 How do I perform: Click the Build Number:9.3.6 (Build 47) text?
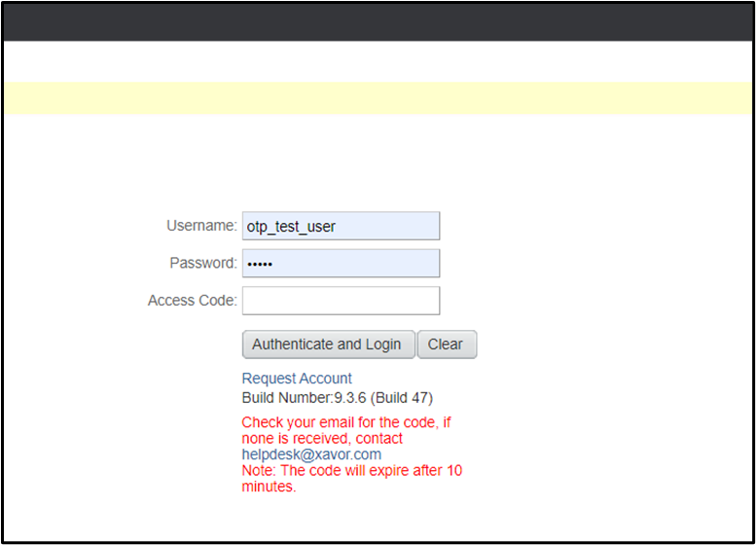click(x=338, y=398)
